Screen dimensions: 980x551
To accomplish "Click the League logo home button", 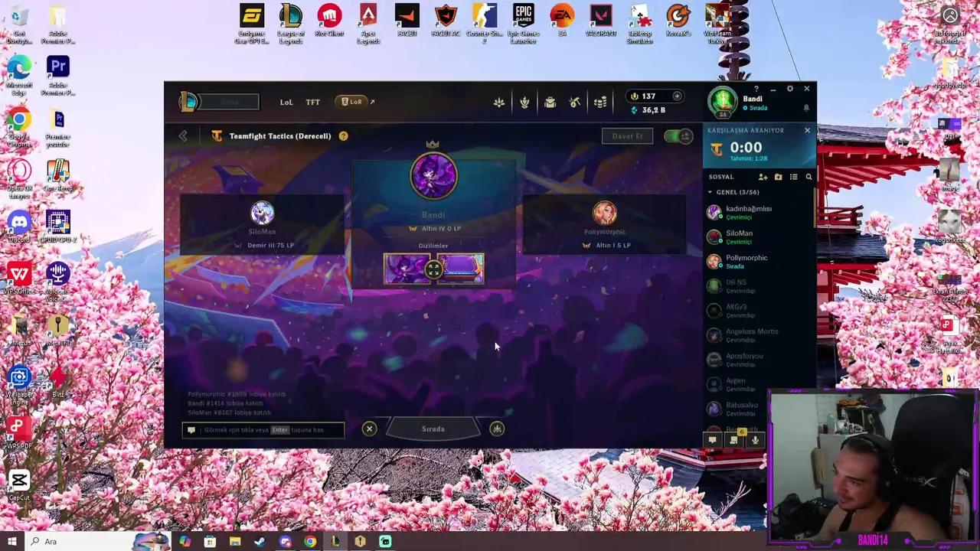I will coord(189,102).
